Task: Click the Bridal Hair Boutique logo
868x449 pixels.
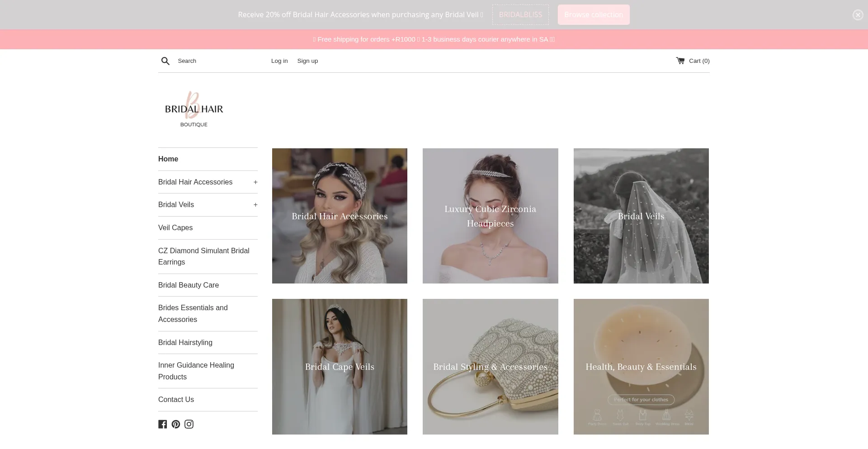Action: coord(194,109)
